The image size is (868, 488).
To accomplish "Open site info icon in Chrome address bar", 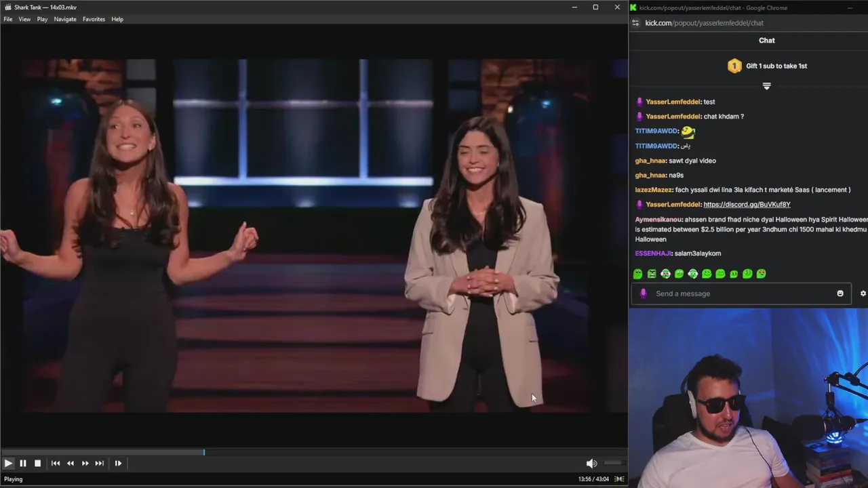I will [635, 23].
